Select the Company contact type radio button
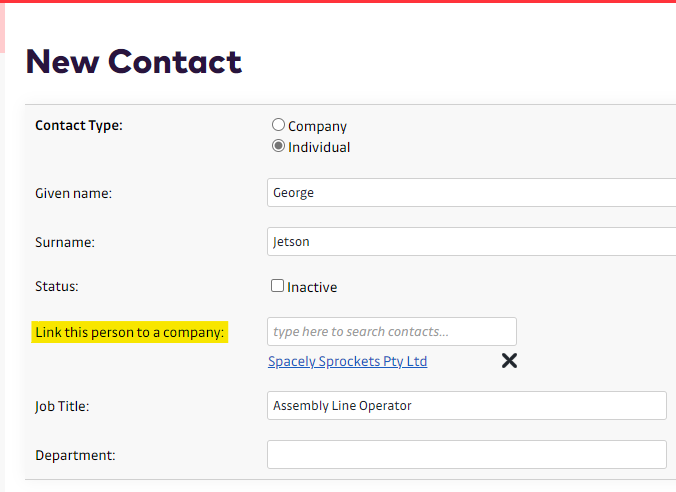Image resolution: width=676 pixels, height=492 pixels. pos(278,125)
